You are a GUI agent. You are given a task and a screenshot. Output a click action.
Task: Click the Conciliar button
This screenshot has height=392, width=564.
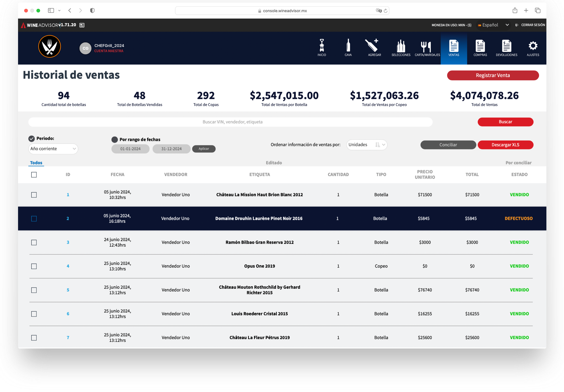tap(448, 145)
